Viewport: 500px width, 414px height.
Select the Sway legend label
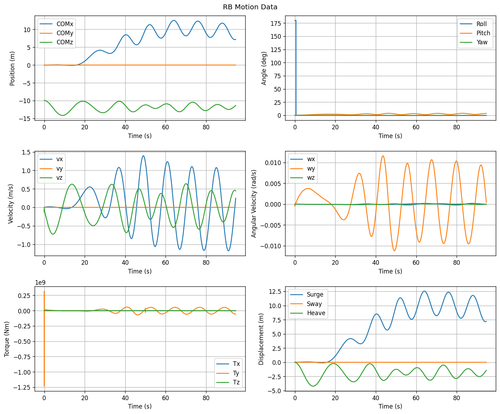[x=314, y=304]
